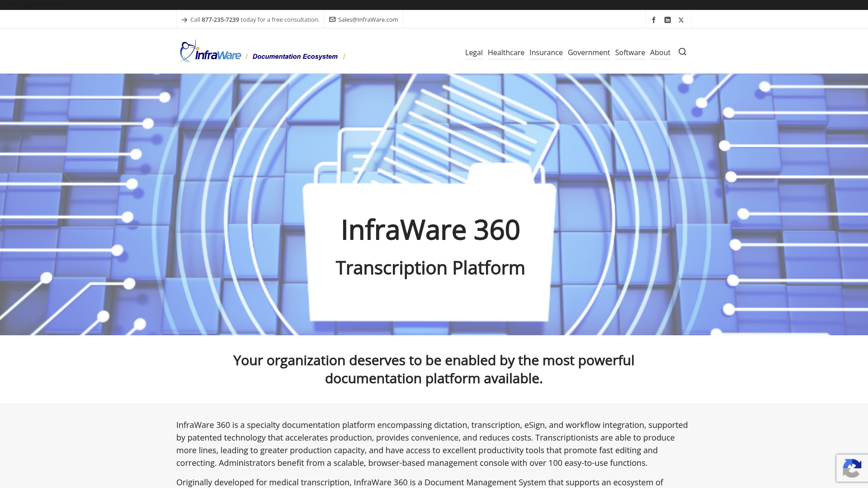Open the Facebook social icon
868x488 pixels.
point(654,20)
